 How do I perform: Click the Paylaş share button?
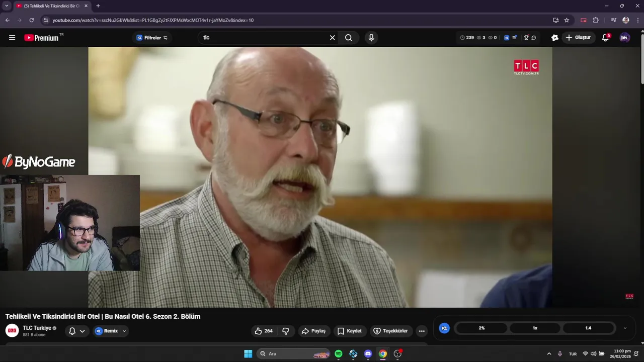point(313,331)
